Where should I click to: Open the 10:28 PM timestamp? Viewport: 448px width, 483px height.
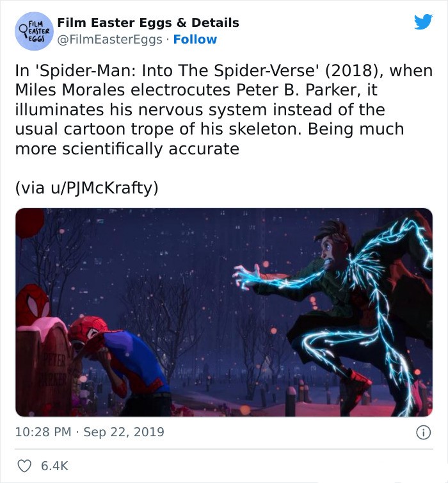coord(43,432)
